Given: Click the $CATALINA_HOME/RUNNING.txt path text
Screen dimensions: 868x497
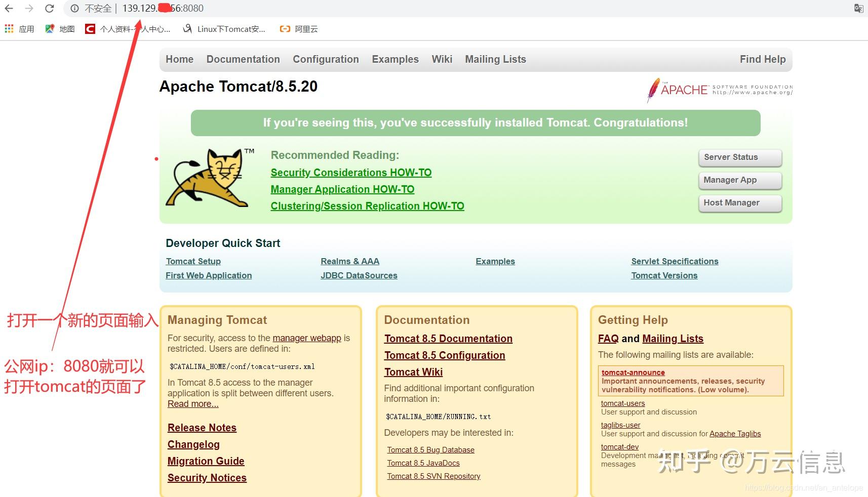Looking at the screenshot, I should coord(438,417).
